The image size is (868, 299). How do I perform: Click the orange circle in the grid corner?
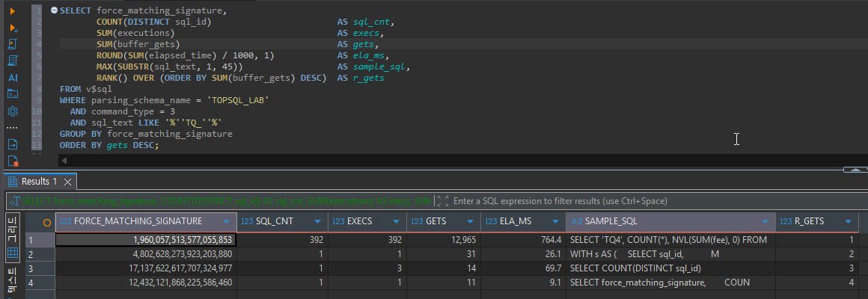(x=47, y=222)
